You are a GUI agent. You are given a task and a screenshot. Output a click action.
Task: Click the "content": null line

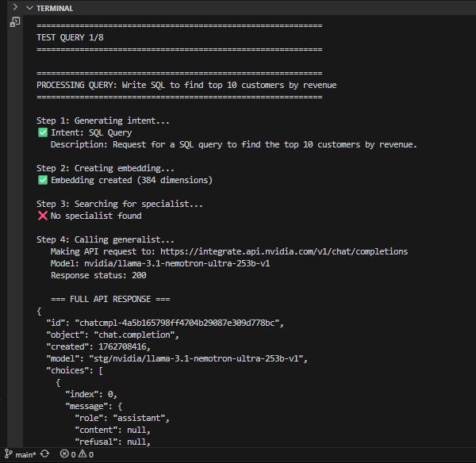click(x=113, y=430)
